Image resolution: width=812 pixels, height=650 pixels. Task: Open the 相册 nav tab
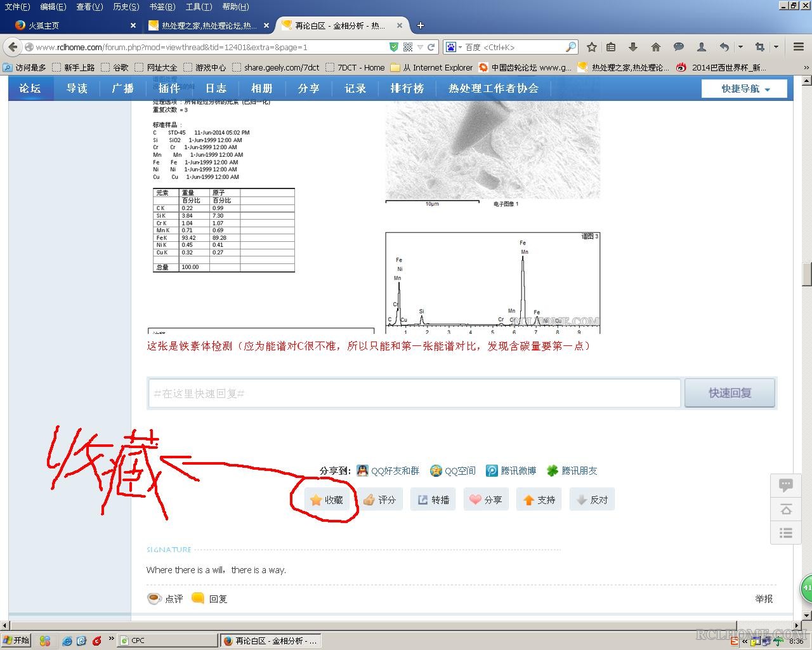click(262, 88)
